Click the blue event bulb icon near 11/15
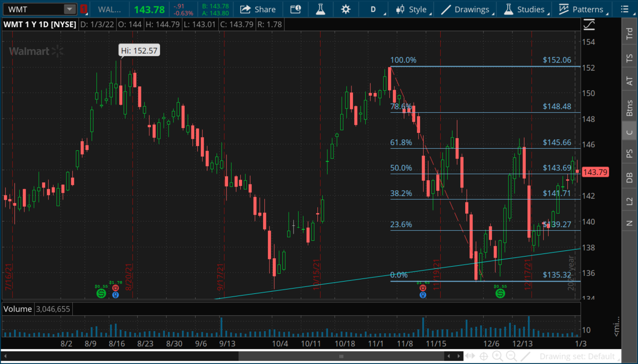Viewport: 638px width, 364px height. coord(423,294)
